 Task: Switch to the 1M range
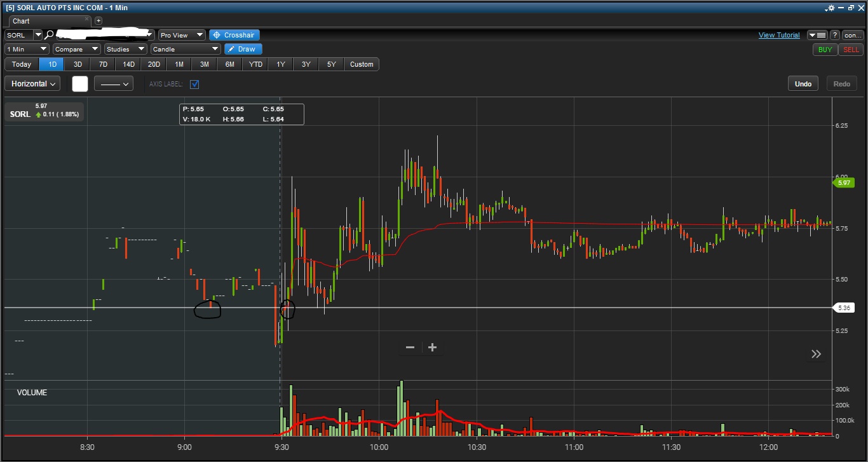[179, 64]
